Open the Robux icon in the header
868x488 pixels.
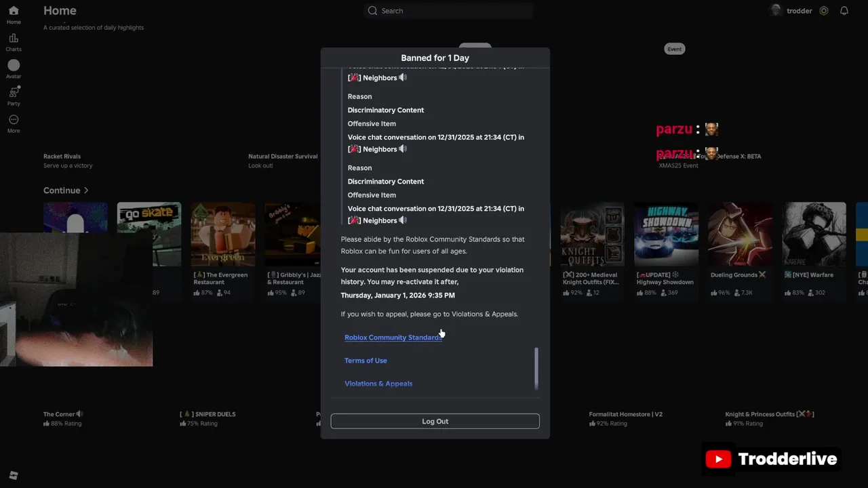tap(824, 11)
